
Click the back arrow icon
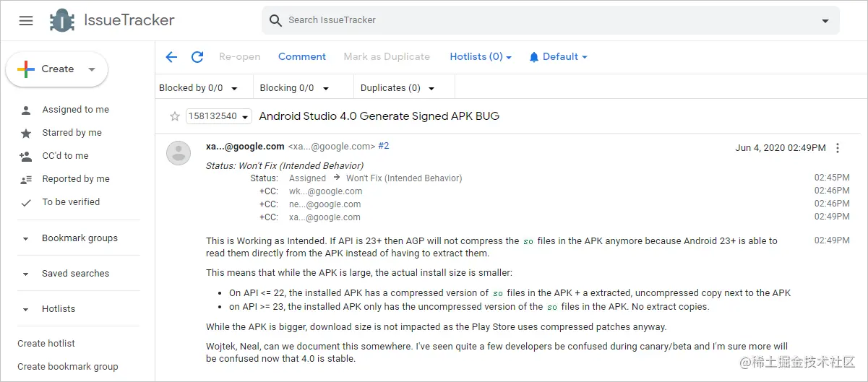click(x=171, y=57)
